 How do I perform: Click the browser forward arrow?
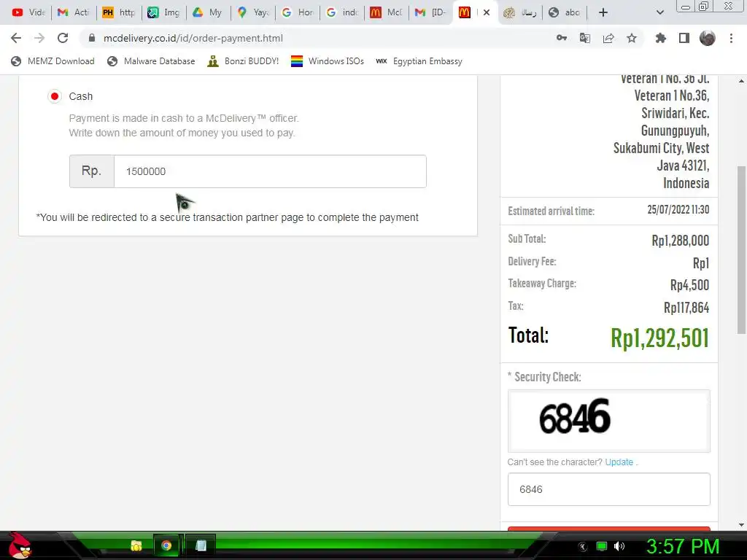tap(39, 38)
